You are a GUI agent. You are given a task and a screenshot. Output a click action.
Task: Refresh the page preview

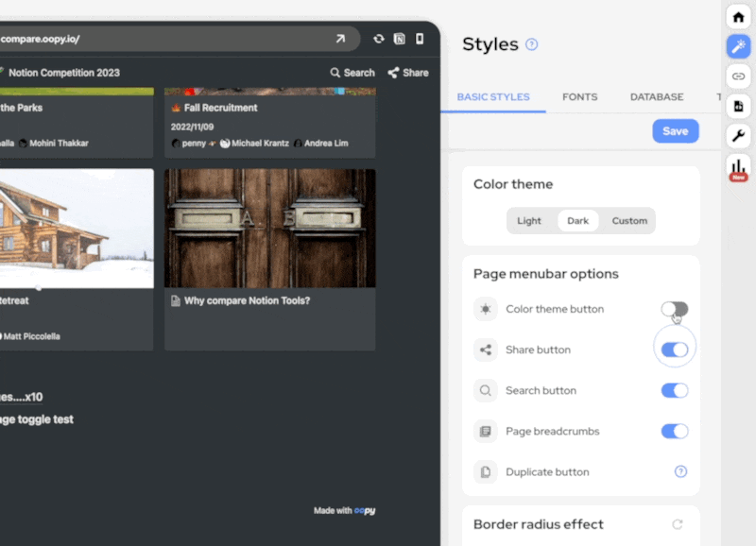379,39
